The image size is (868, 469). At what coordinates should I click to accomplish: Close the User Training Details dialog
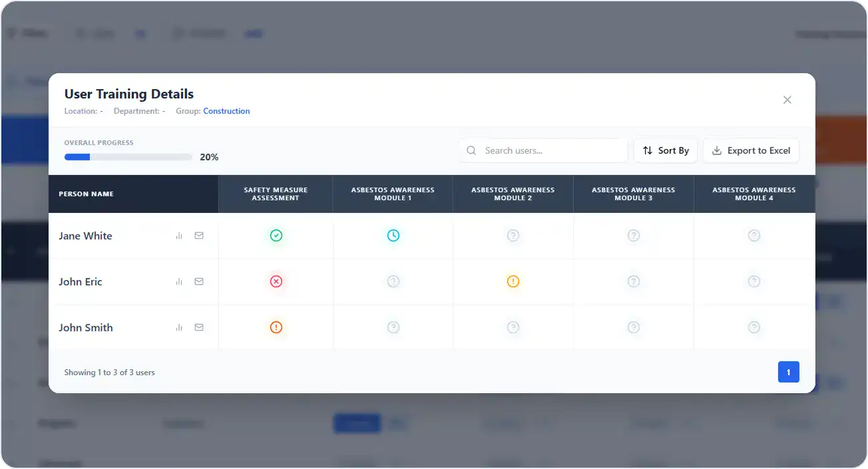pyautogui.click(x=787, y=100)
